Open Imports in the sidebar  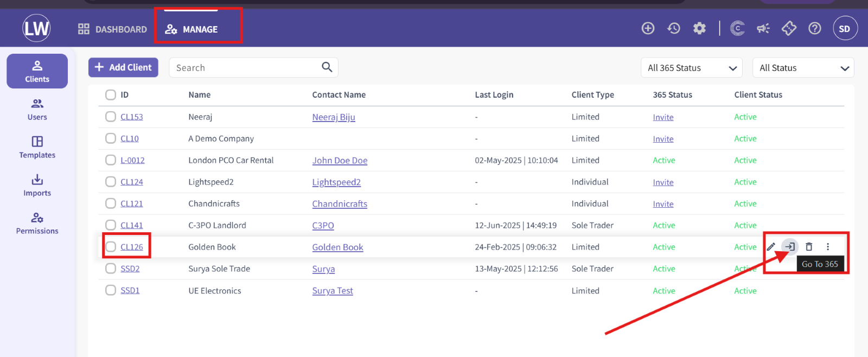pos(37,186)
